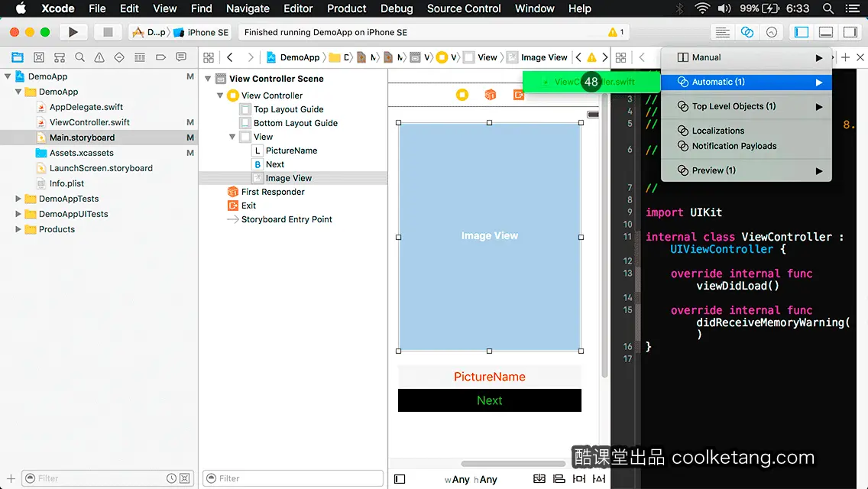Switch to Version editor
Viewport: 868px width, 489px height.
(x=772, y=32)
